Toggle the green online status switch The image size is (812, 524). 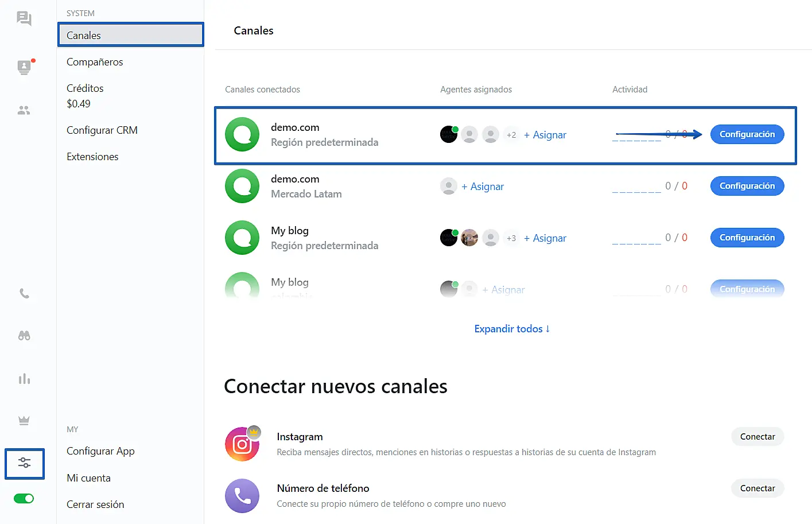tap(24, 498)
